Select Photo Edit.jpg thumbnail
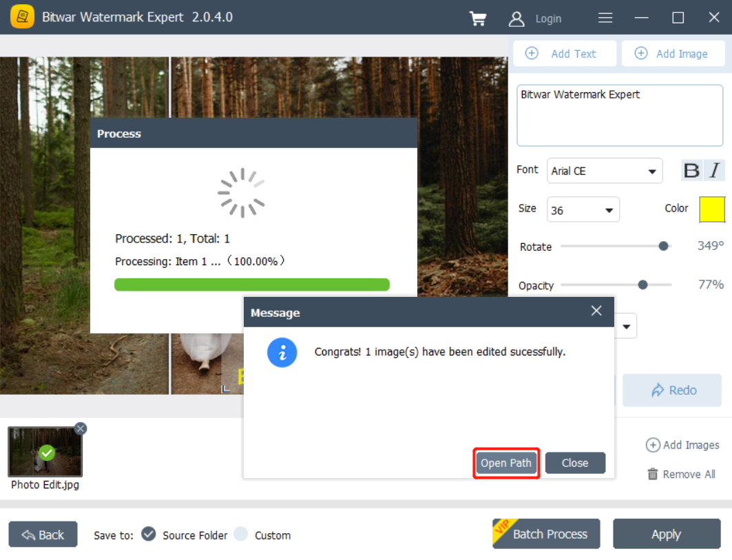The image size is (732, 560). (x=45, y=452)
